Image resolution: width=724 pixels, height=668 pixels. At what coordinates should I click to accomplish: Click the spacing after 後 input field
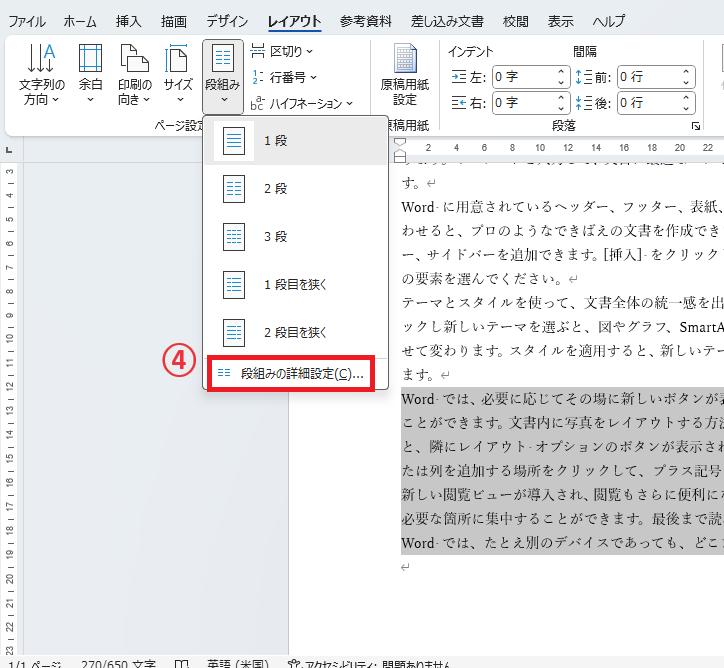point(649,102)
